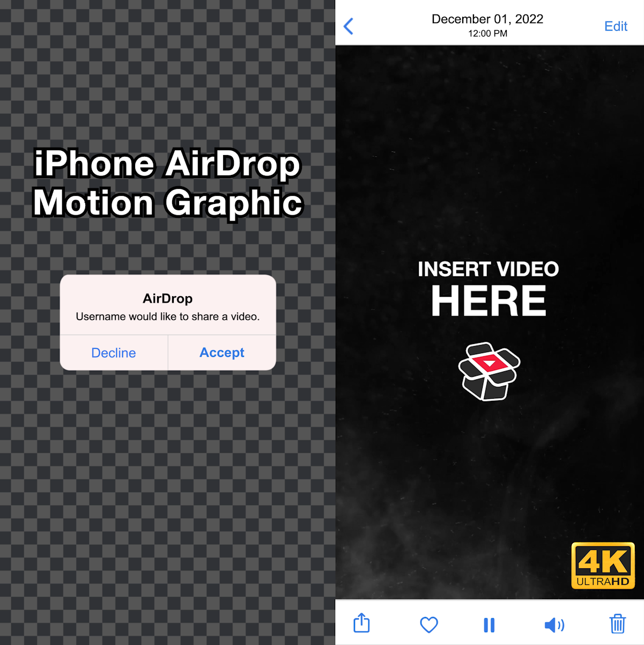This screenshot has width=644, height=645.
Task: Click the large HERE placeholder text
Action: click(x=488, y=301)
